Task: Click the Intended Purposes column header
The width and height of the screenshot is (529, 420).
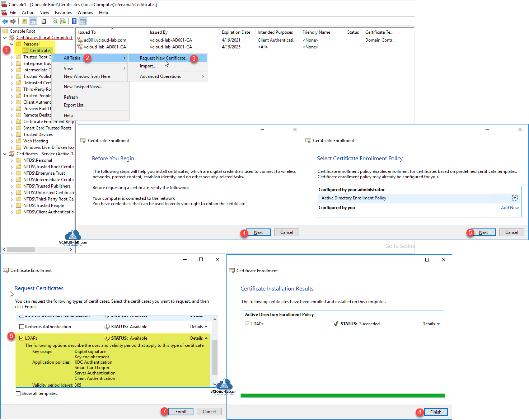Action: (x=277, y=32)
